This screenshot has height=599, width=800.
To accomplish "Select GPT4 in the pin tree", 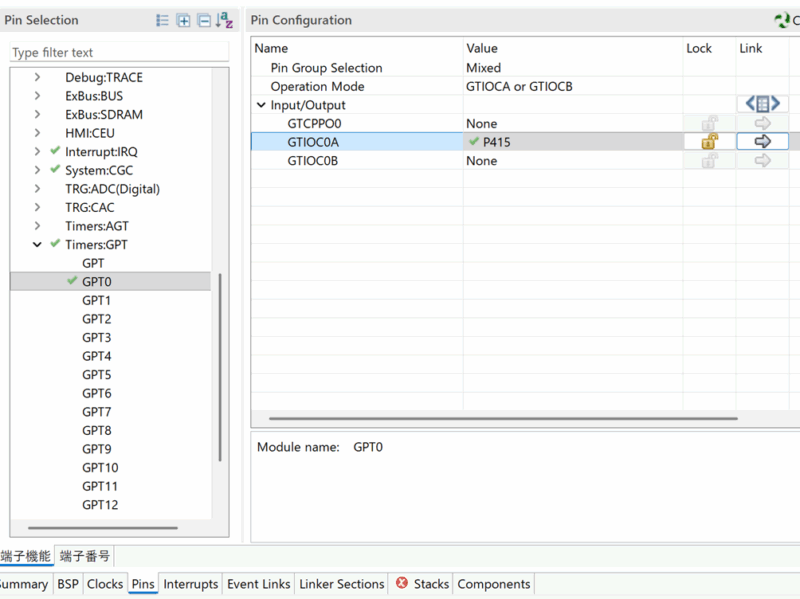I will 96,356.
